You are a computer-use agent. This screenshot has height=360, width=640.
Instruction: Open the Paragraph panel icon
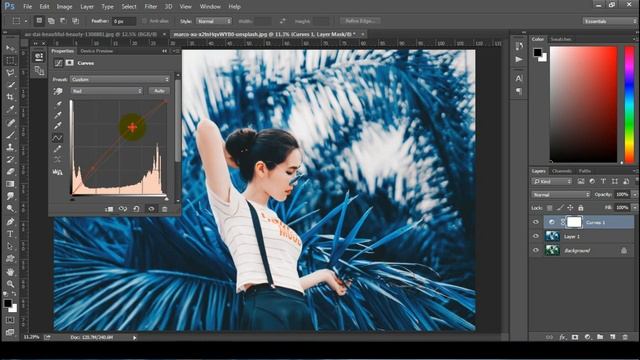pyautogui.click(x=519, y=91)
